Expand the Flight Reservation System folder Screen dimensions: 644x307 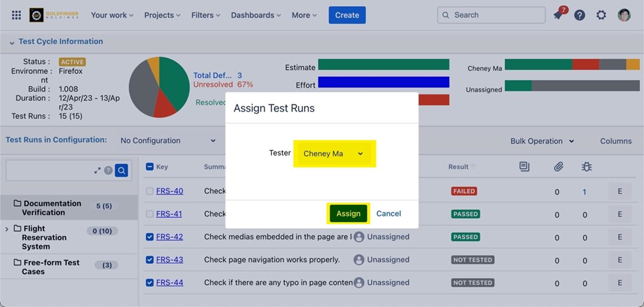pyautogui.click(x=7, y=229)
